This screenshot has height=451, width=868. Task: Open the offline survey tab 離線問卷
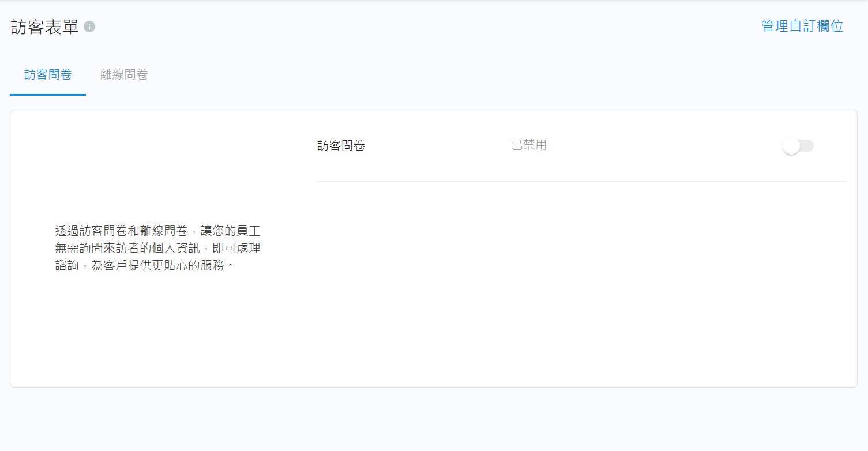coord(124,74)
